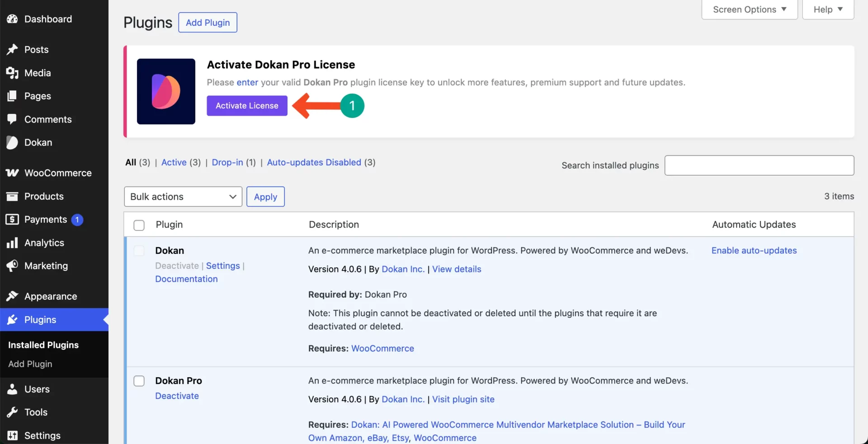Click the Marketing megaphone icon
The image size is (868, 444).
12,266
